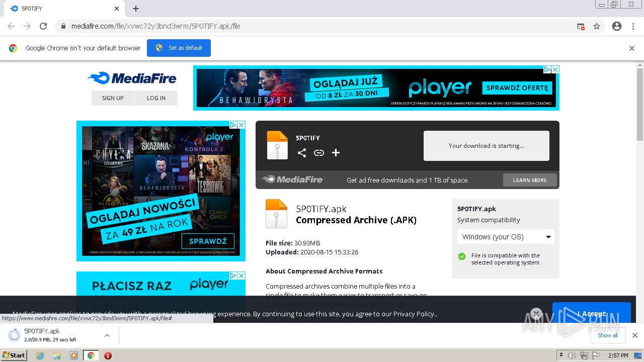Add the file to my account with plus icon
This screenshot has width=644, height=362.
click(336, 153)
